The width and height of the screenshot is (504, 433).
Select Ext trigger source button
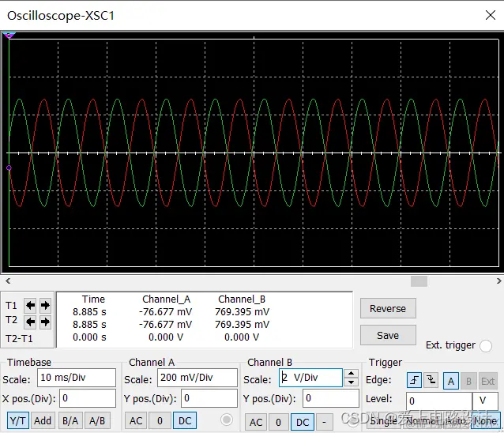487,382
